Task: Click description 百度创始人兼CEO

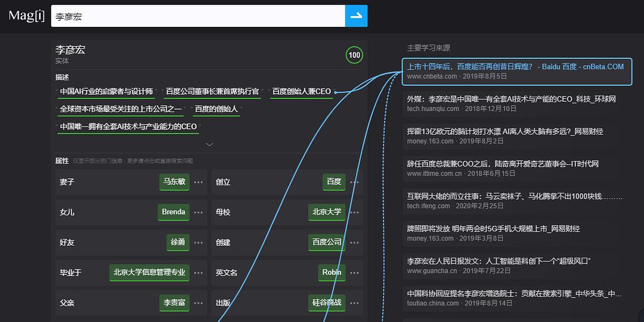Action: click(x=302, y=92)
